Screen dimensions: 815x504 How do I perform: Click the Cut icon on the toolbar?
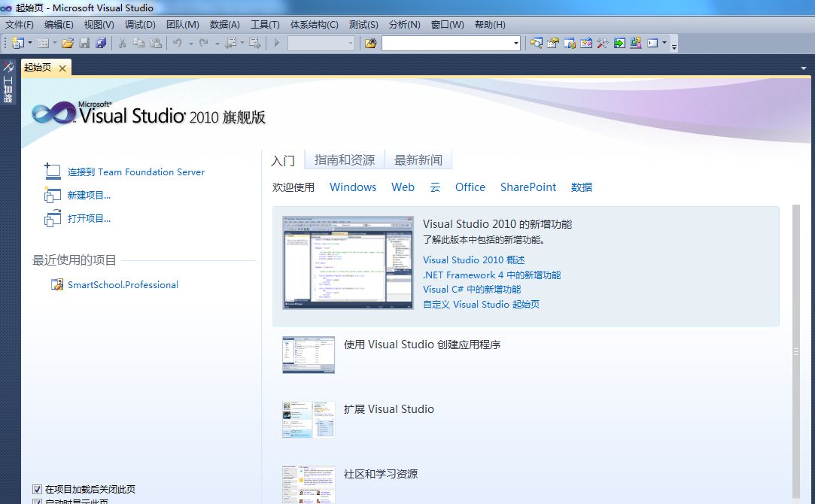click(121, 44)
